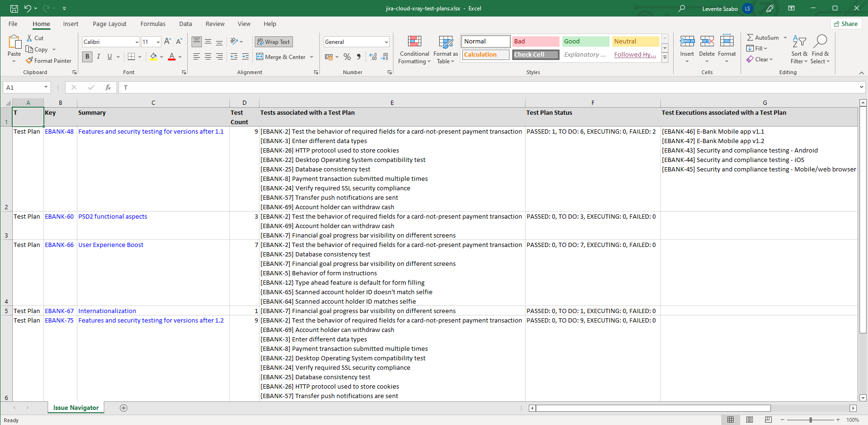Click Decrease Indent icon
This screenshot has width=868, height=425.
click(x=234, y=57)
